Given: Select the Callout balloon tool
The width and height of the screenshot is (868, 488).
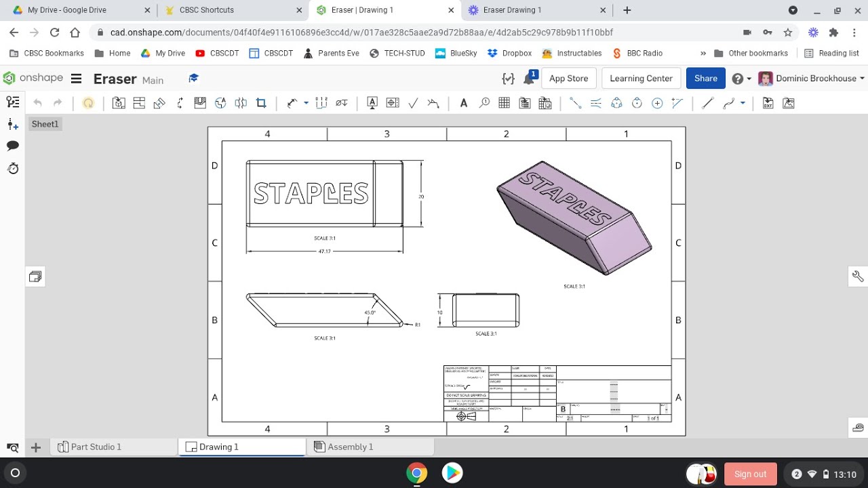Looking at the screenshot, I should [484, 103].
